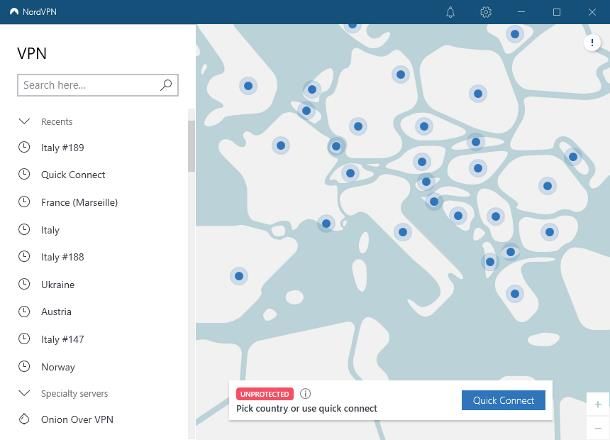Select the Germany server pin on map
The image size is (610, 440).
358,126
